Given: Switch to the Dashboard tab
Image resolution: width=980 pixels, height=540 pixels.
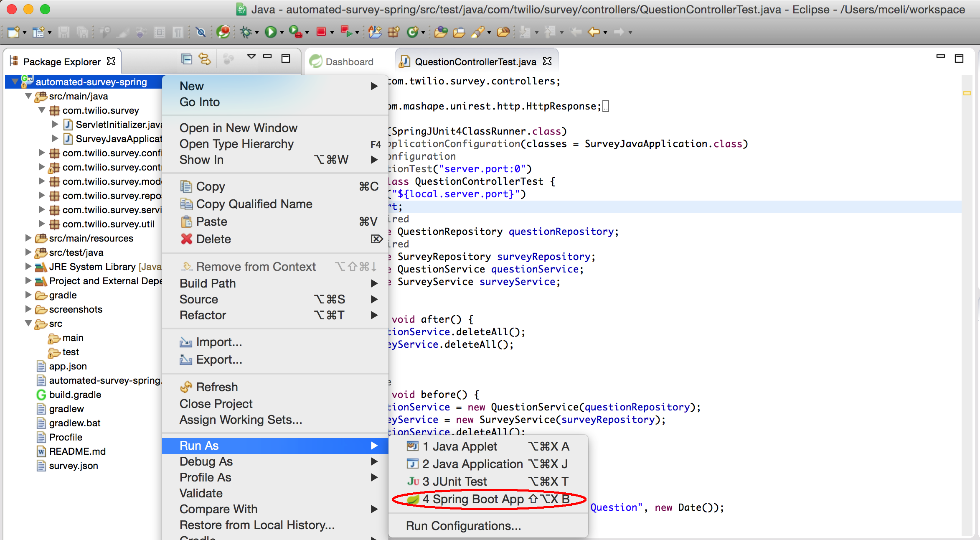Looking at the screenshot, I should (342, 61).
